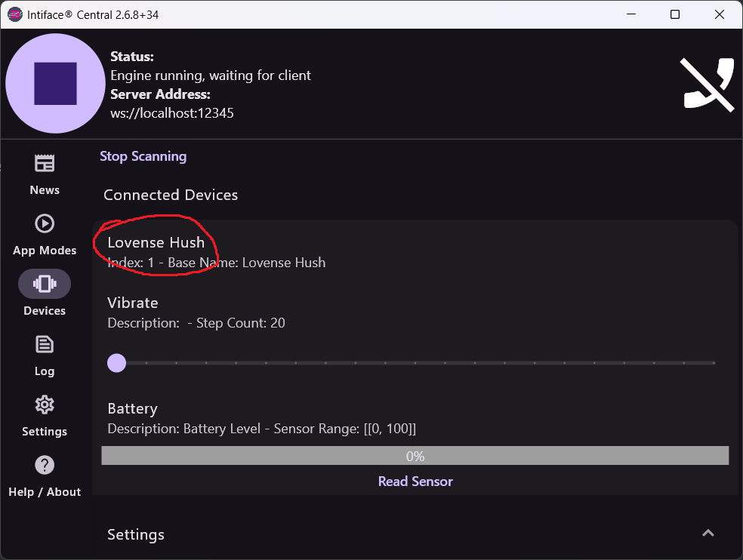
Task: Set the Vibrate slider to a higher value
Action: coord(415,363)
